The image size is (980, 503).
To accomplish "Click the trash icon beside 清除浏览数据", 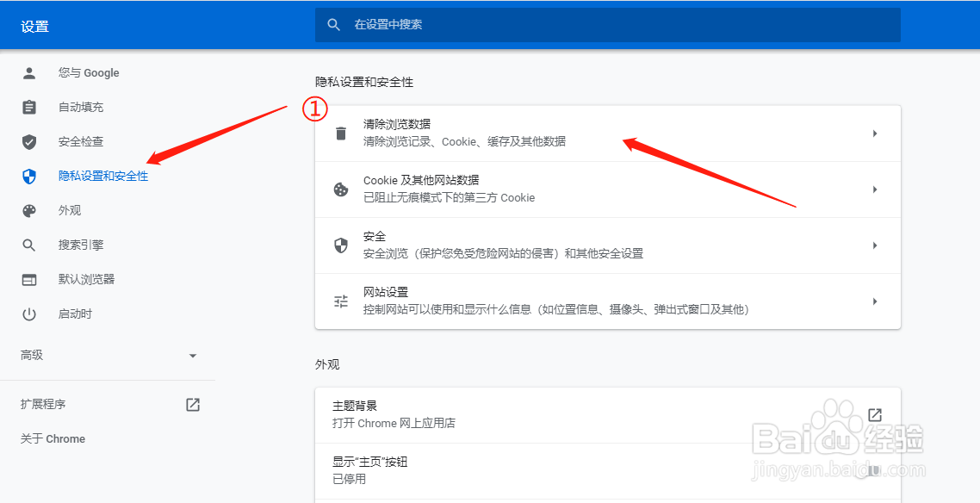I will [x=340, y=133].
